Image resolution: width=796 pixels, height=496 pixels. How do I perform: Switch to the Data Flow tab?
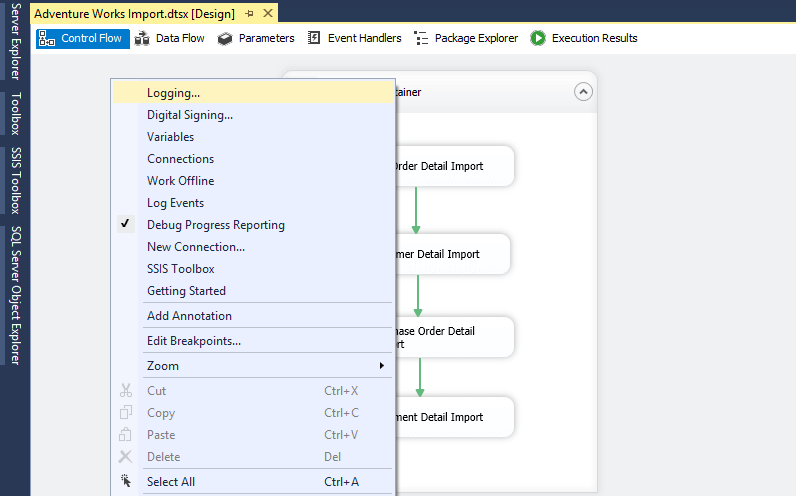(170, 38)
